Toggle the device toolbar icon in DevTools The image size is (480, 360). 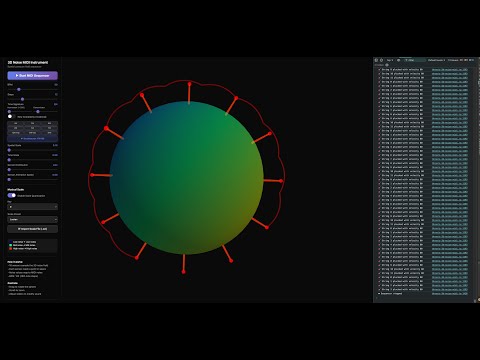coord(382,60)
